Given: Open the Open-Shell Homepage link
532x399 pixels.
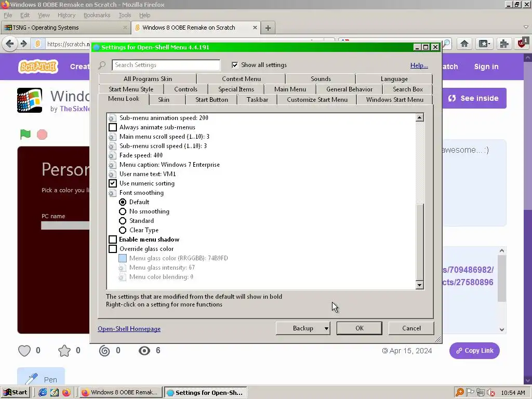Looking at the screenshot, I should pyautogui.click(x=129, y=329).
